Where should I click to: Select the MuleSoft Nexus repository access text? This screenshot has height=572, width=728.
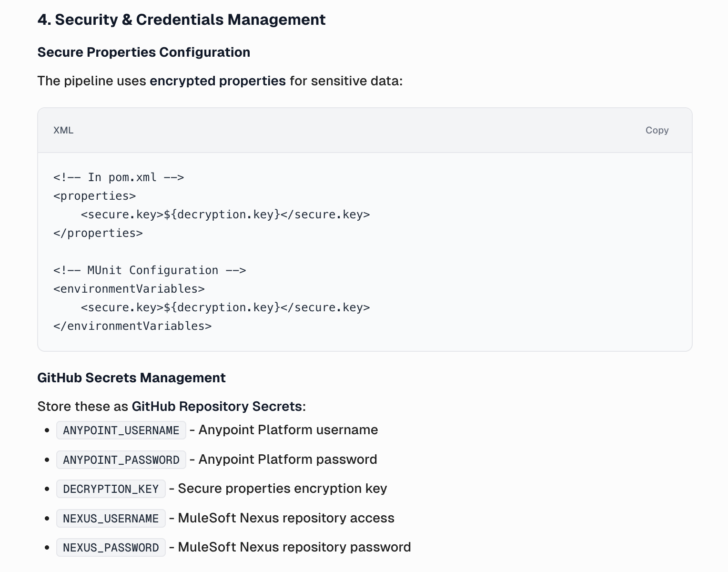[286, 518]
